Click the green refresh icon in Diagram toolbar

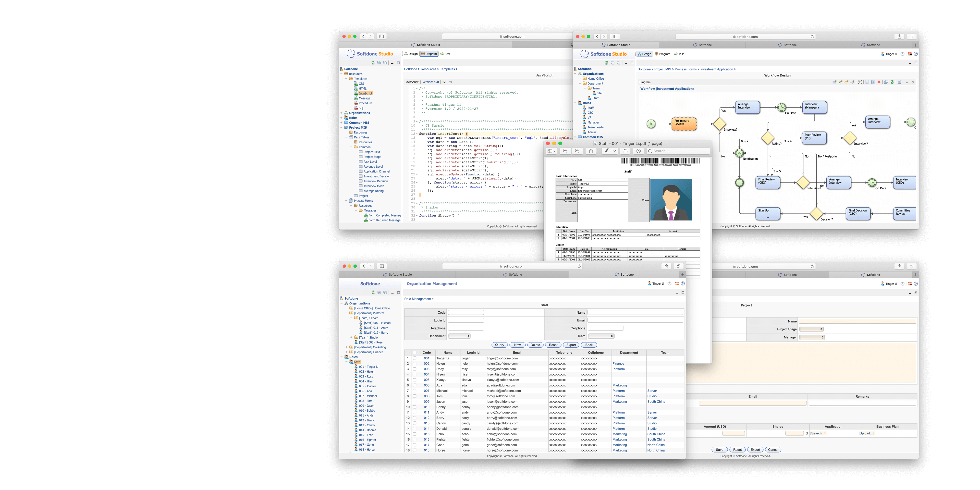tap(893, 82)
